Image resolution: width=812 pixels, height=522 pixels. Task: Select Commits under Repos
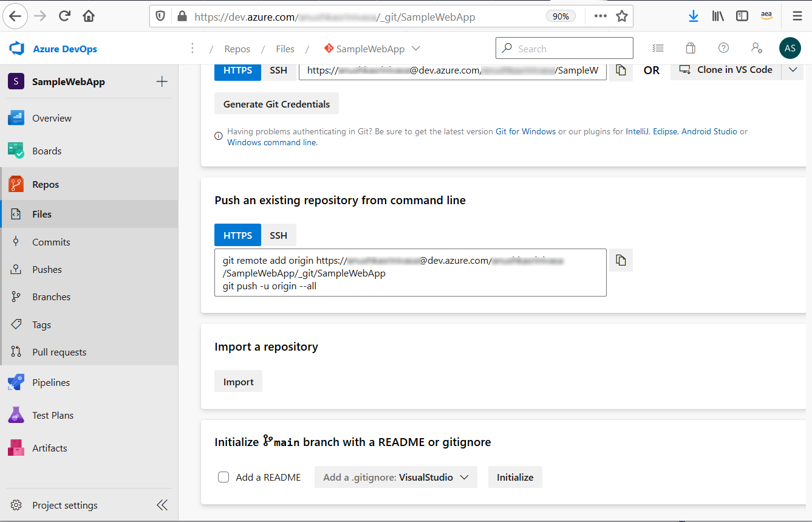89,242
